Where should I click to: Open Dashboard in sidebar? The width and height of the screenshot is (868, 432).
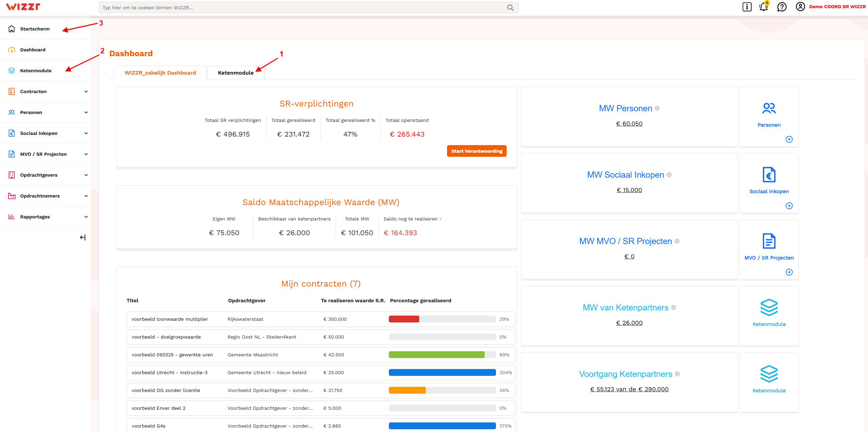[x=45, y=50]
